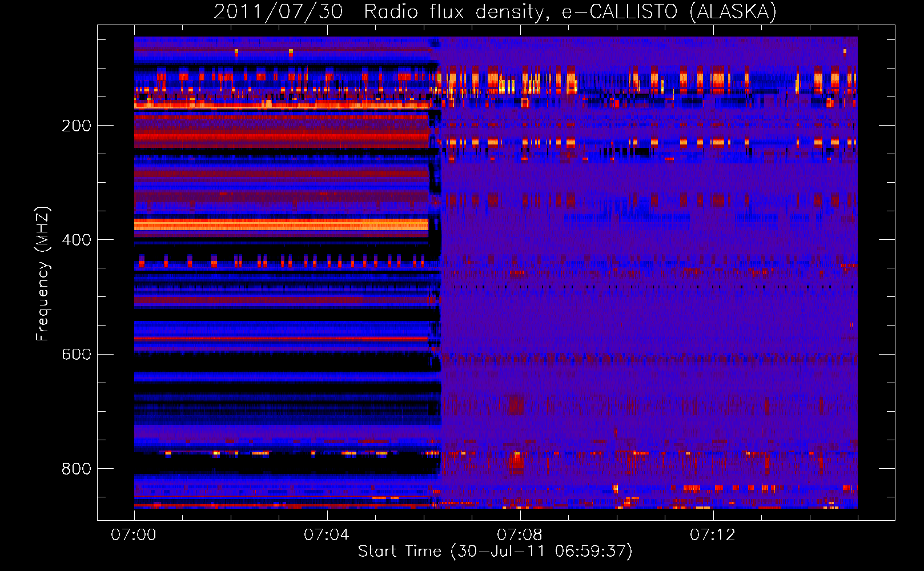Screen dimensions: 924x571
Task: Click the 07:04 time tick label
Action: 327,535
